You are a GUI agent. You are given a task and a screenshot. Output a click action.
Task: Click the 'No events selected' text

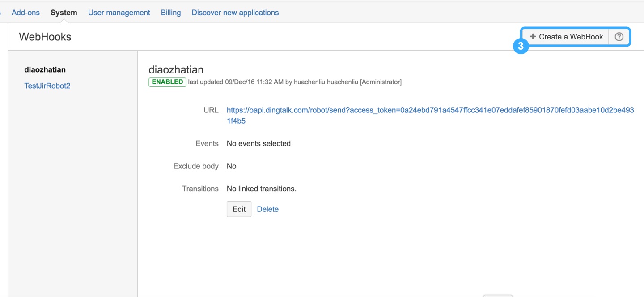(x=258, y=143)
